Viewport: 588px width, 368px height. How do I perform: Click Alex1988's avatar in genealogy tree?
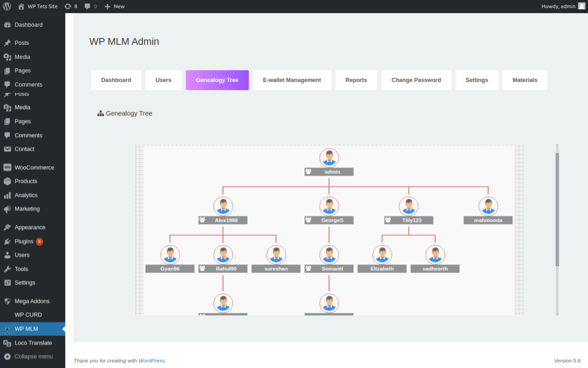point(223,206)
